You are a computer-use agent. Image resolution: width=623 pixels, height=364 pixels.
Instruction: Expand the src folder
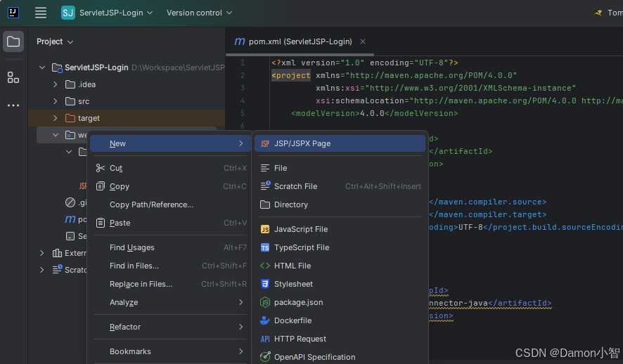pyautogui.click(x=56, y=102)
